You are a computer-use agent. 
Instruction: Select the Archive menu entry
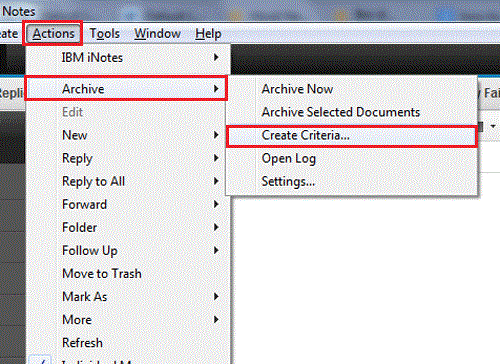127,89
